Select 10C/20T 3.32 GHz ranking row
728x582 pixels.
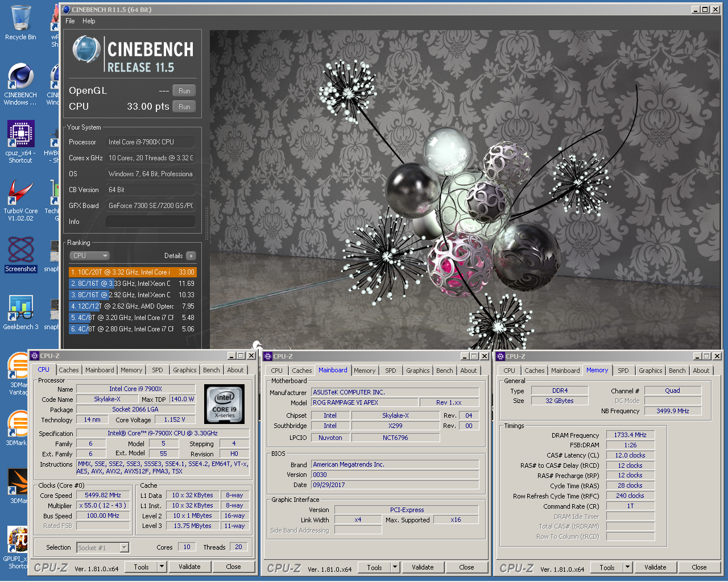[133, 272]
